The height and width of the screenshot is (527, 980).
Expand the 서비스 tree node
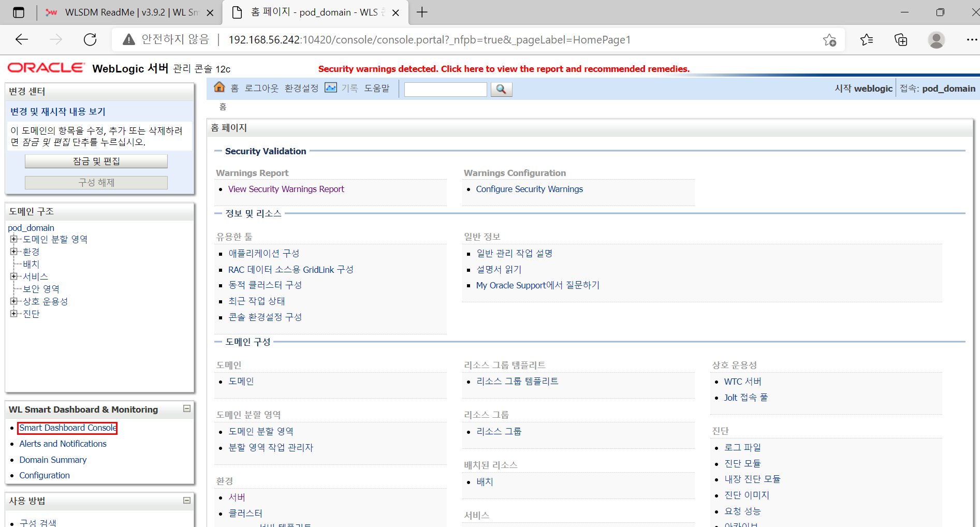[x=13, y=276]
